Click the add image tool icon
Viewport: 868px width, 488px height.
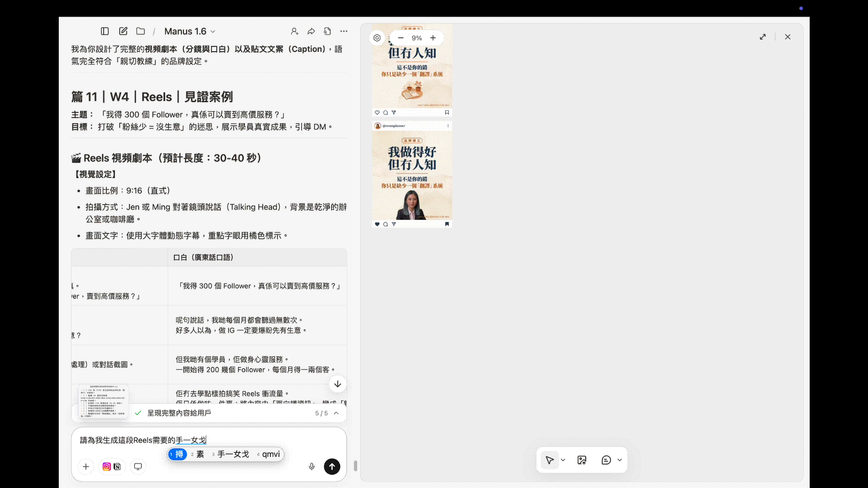(582, 460)
